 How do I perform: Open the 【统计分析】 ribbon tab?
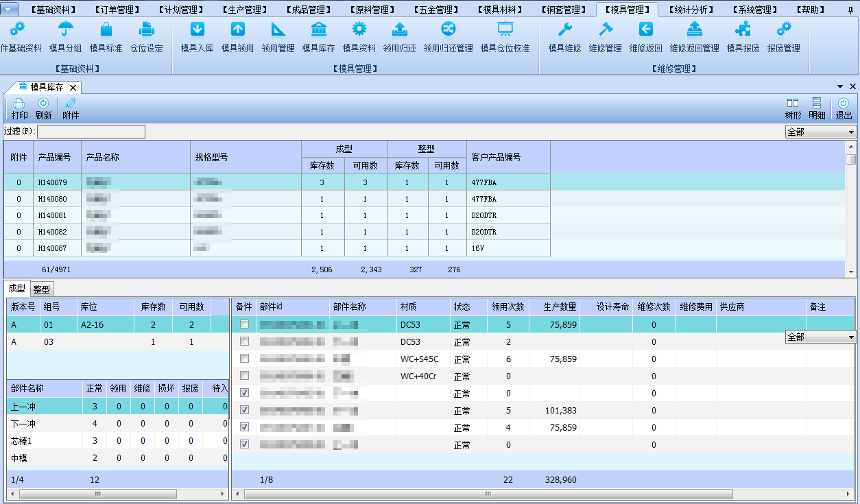click(691, 10)
